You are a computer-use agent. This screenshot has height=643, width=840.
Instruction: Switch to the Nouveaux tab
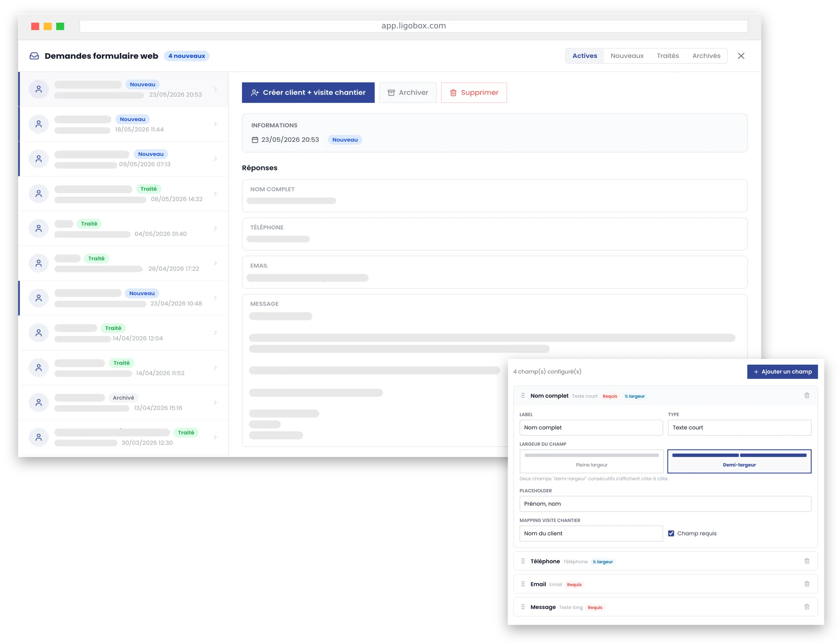(x=627, y=56)
